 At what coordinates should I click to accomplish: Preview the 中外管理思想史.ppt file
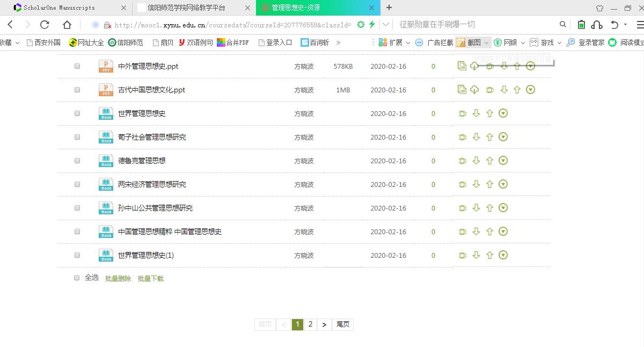point(489,66)
